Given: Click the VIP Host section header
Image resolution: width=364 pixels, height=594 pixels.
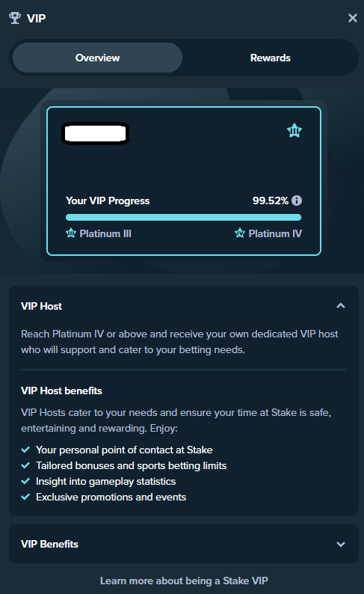Looking at the screenshot, I should [x=184, y=306].
